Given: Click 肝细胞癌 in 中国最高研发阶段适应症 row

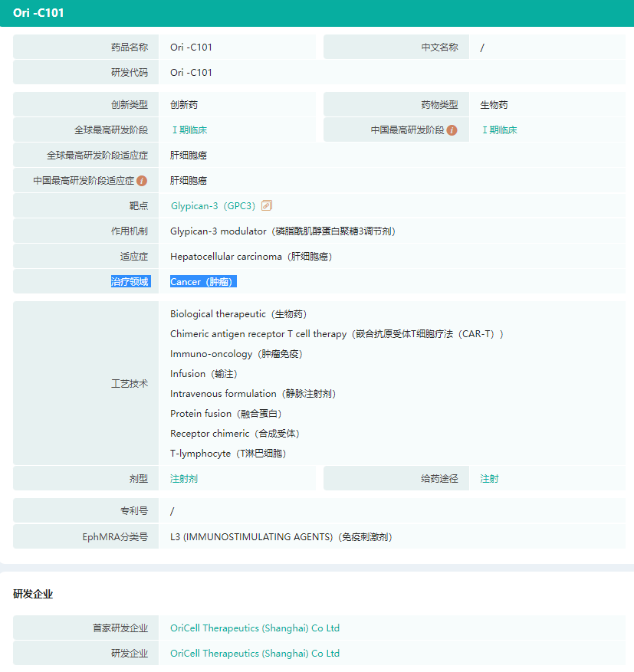Looking at the screenshot, I should click(x=189, y=180).
